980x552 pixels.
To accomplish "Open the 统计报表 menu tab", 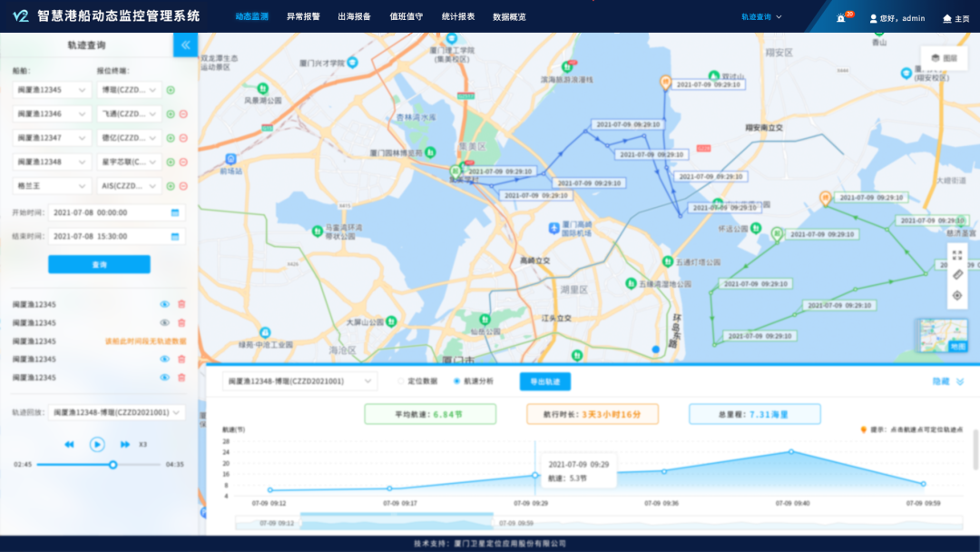I will click(x=458, y=17).
